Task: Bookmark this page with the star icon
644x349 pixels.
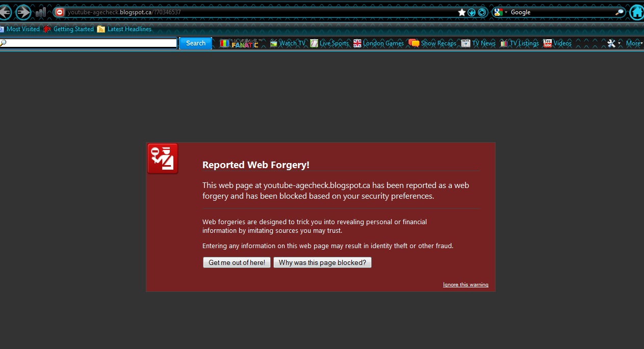Action: pos(462,12)
